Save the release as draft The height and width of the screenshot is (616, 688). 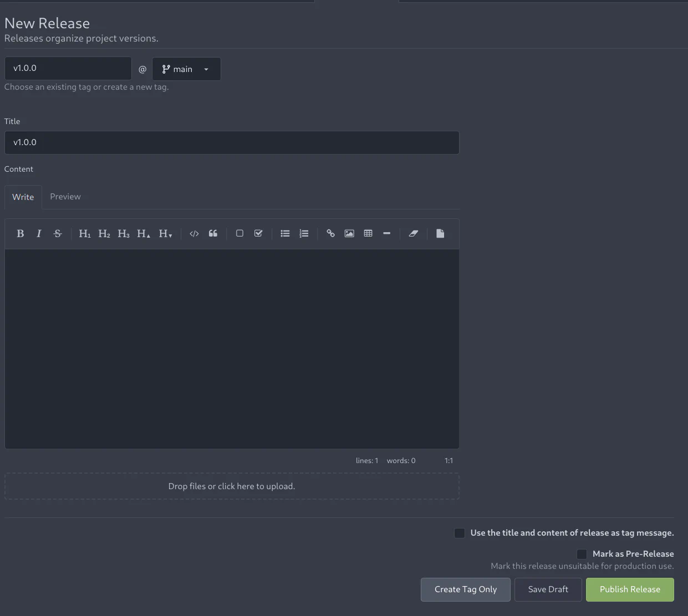[x=548, y=589]
